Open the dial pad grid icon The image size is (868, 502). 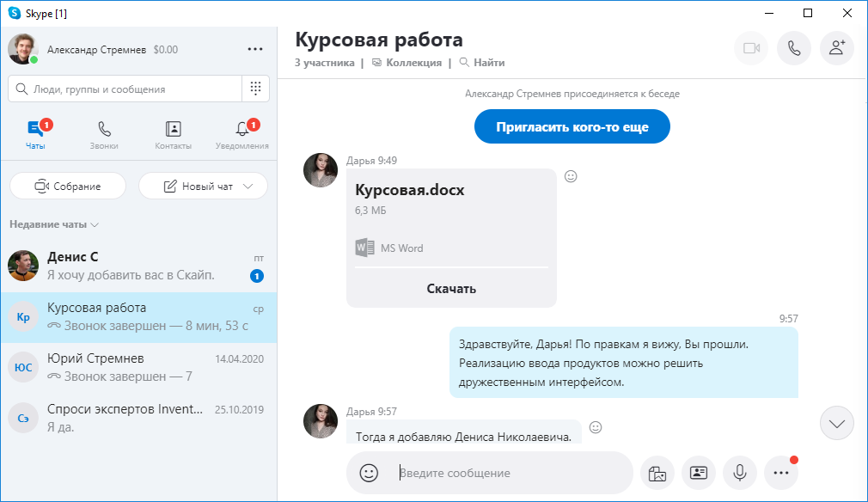[x=256, y=89]
